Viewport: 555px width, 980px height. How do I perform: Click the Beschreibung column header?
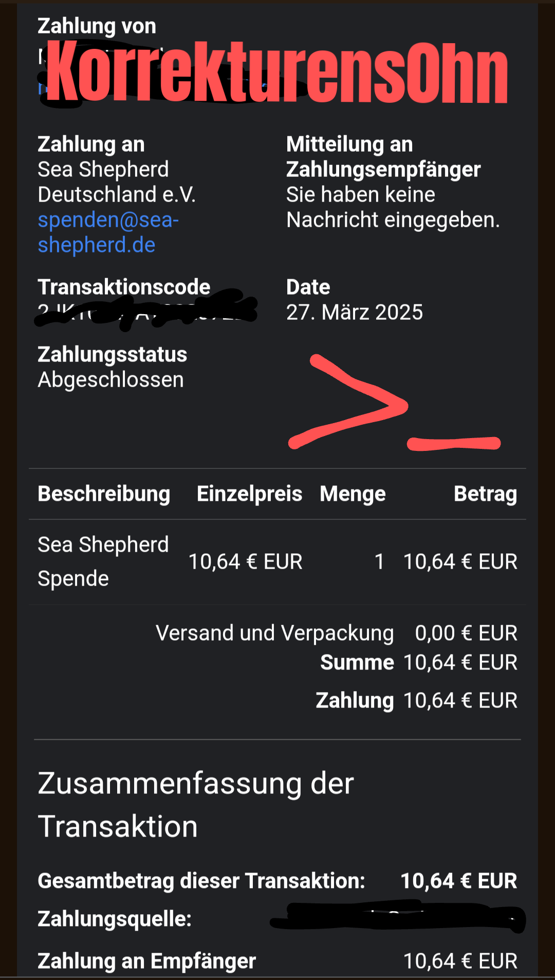104,494
